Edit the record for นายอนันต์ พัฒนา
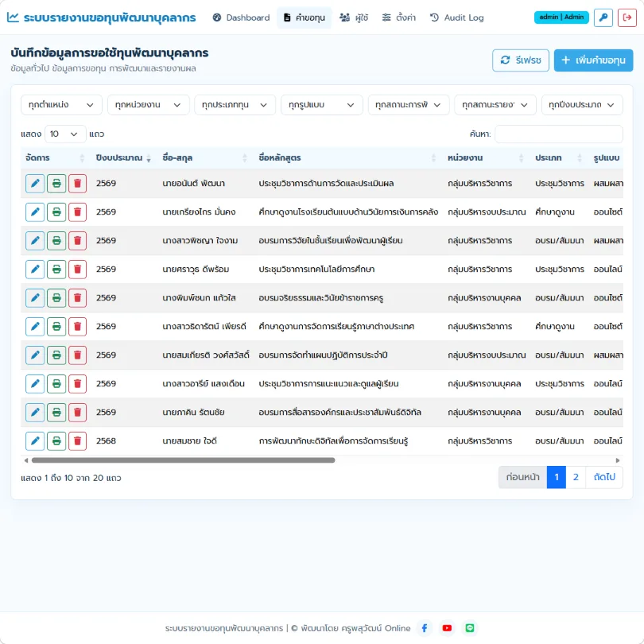 click(x=35, y=183)
